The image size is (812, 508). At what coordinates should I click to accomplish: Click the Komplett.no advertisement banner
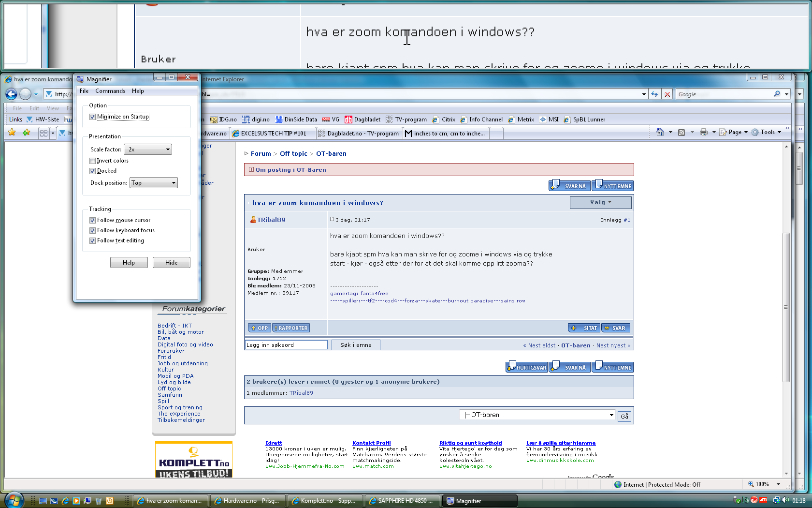(x=194, y=460)
